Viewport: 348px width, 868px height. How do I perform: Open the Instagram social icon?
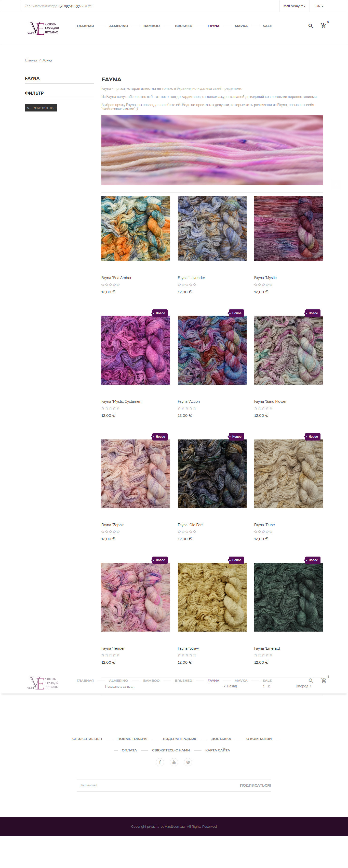pyautogui.click(x=188, y=762)
